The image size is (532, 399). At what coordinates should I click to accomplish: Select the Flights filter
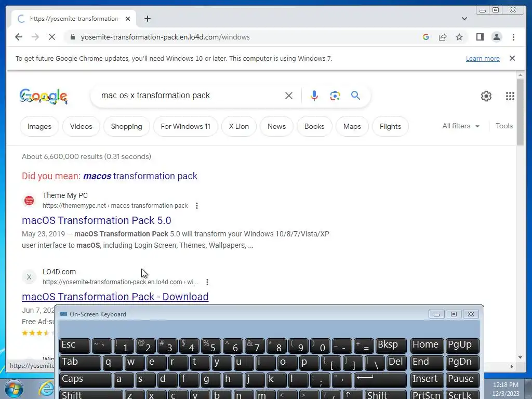click(x=390, y=126)
